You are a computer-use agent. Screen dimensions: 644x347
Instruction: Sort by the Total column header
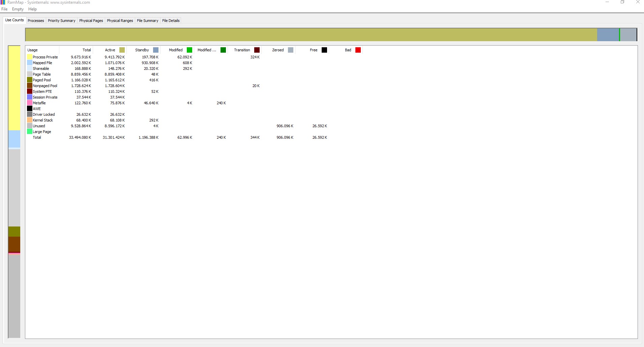click(x=76, y=50)
